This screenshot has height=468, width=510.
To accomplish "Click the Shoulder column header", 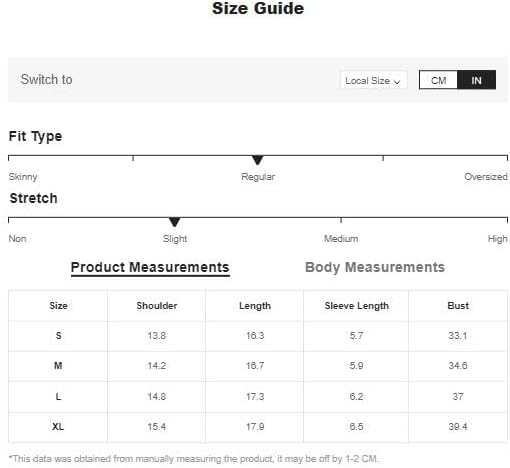I will [157, 306].
